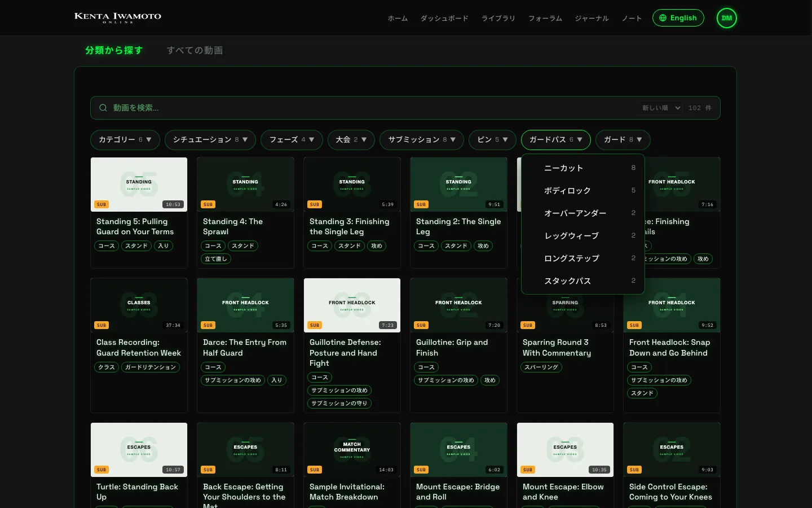Expand the カテゴリー filter dropdown
Viewport: 812px width, 508px height.
tap(125, 139)
